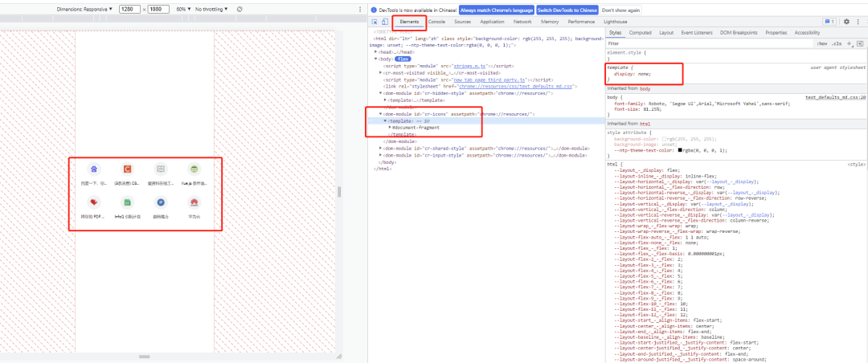Click the display: none declaration in template rule
Viewport: 868px width, 363px height.
[x=633, y=74]
